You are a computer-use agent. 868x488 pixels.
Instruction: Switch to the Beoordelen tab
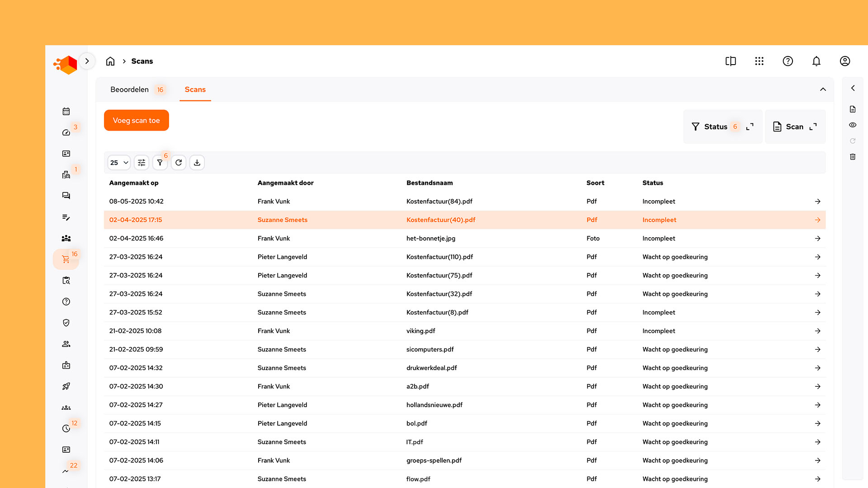(x=130, y=89)
